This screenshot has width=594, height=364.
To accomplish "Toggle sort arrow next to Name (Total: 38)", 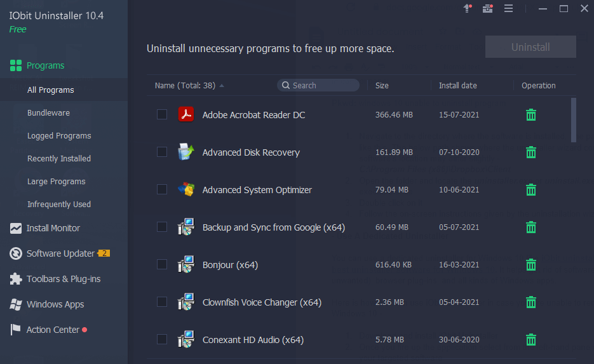I will 222,86.
